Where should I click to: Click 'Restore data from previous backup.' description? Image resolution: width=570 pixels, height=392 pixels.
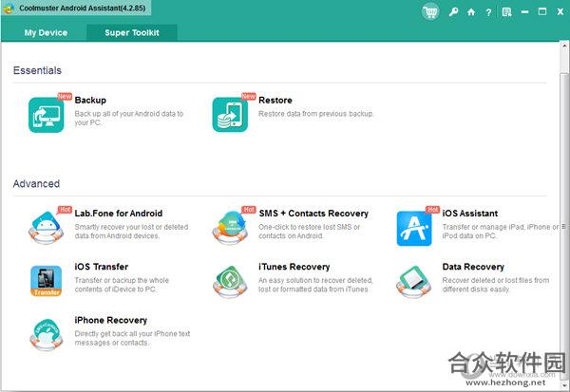pyautogui.click(x=316, y=114)
